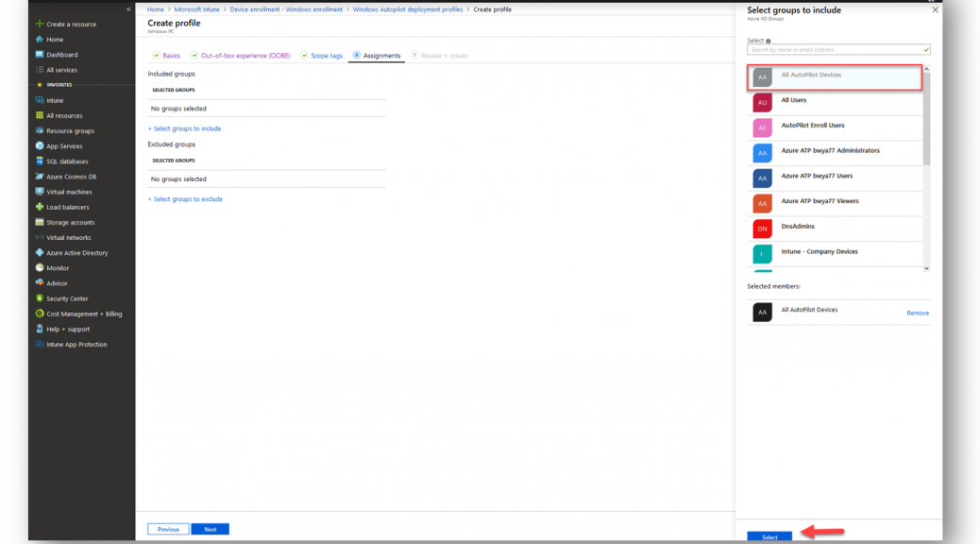Open the Scope tags tab
This screenshot has height=544, width=980.
[x=322, y=56]
